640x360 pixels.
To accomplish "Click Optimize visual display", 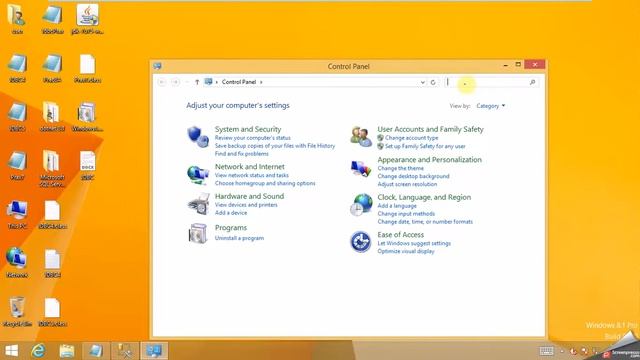I will click(x=406, y=251).
